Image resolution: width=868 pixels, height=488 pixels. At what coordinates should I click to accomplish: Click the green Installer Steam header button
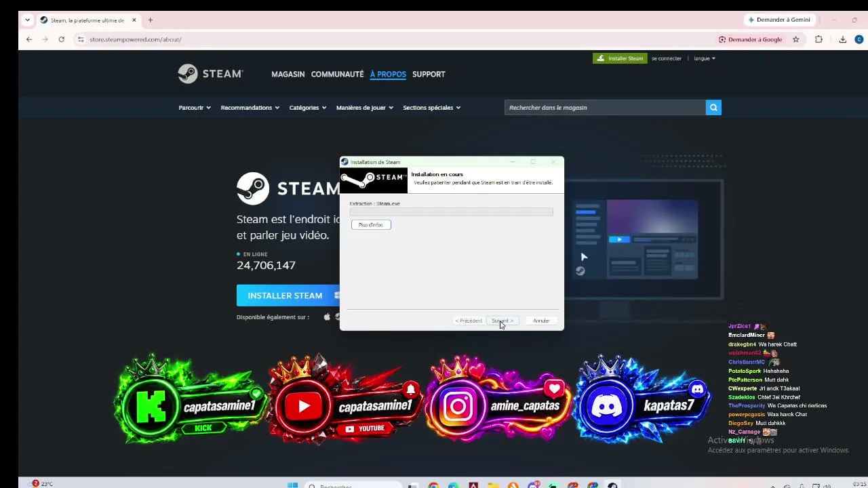coord(620,58)
